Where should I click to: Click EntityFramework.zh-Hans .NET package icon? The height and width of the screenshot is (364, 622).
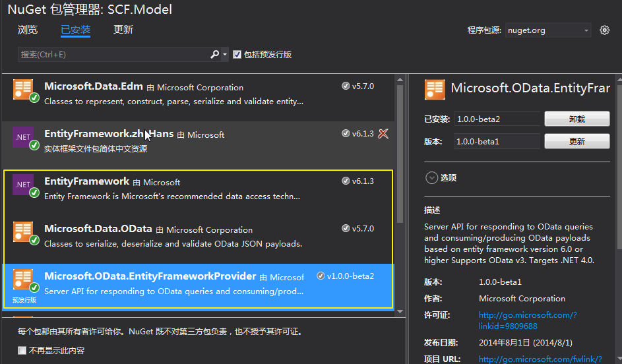[23, 136]
